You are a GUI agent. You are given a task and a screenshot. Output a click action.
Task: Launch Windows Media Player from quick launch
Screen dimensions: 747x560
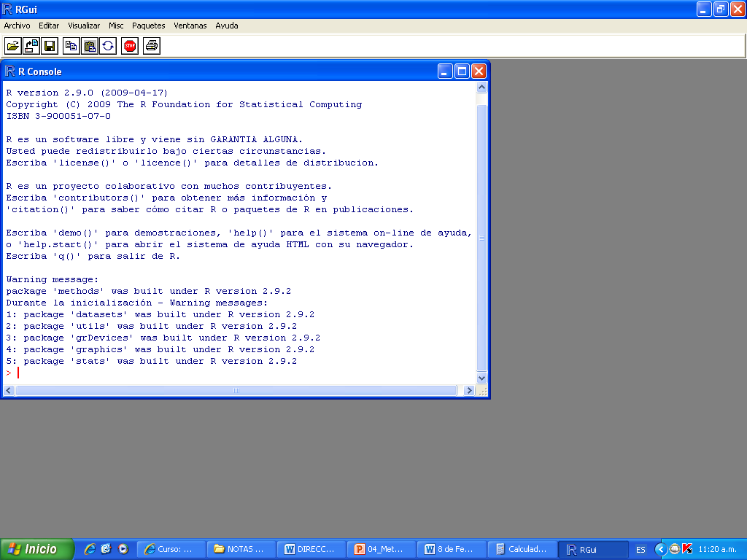(x=123, y=549)
